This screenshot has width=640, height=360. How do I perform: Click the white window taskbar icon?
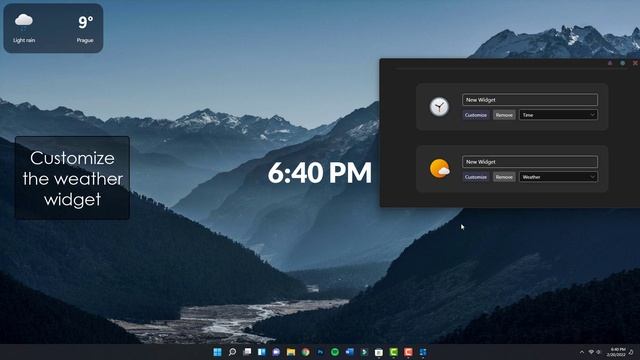pyautogui.click(x=379, y=352)
